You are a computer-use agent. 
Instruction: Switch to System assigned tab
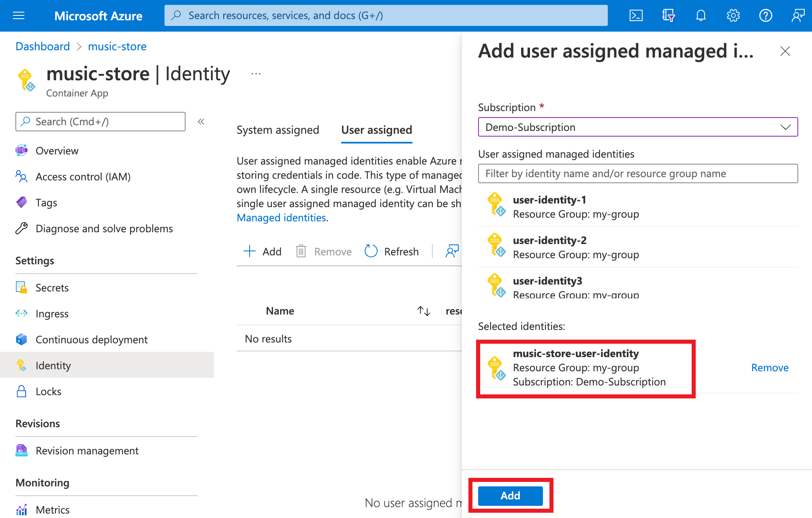click(x=278, y=130)
